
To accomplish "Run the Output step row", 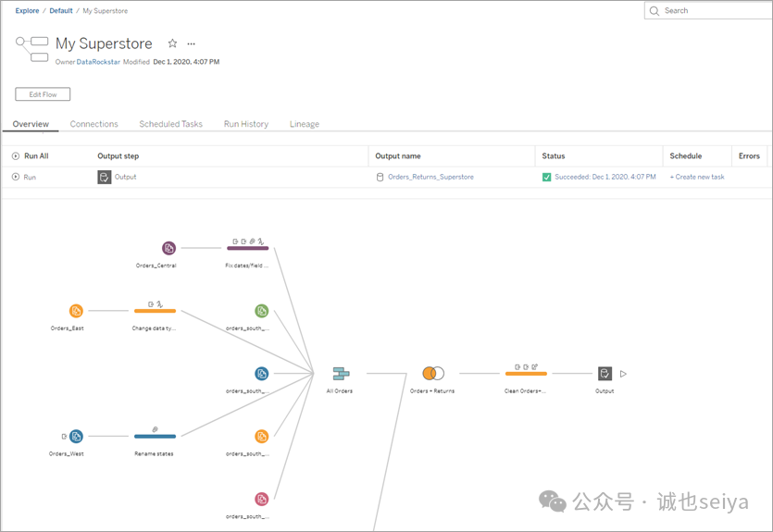I will pos(24,177).
